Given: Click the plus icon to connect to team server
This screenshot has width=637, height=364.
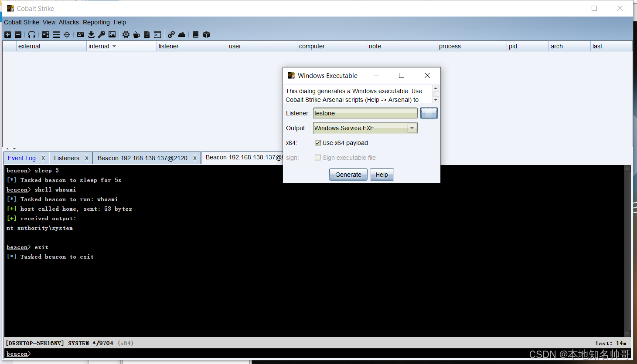Looking at the screenshot, I should pyautogui.click(x=8, y=34).
